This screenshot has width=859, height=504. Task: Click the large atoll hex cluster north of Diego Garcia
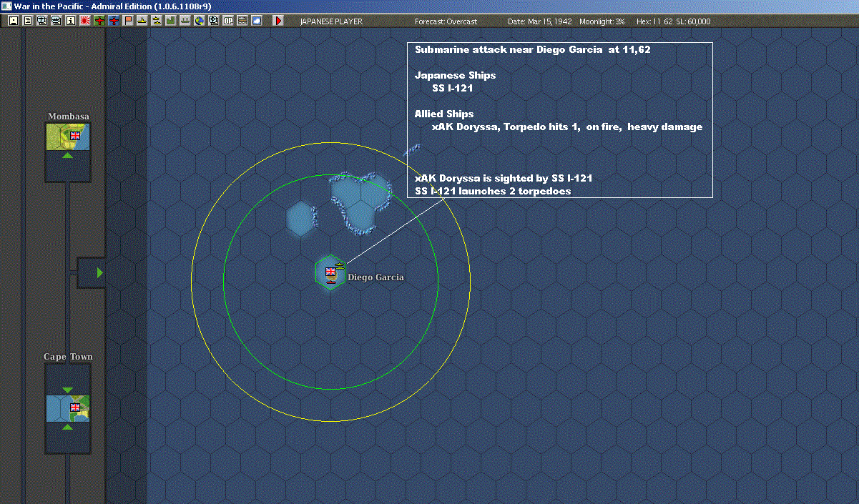(x=361, y=202)
